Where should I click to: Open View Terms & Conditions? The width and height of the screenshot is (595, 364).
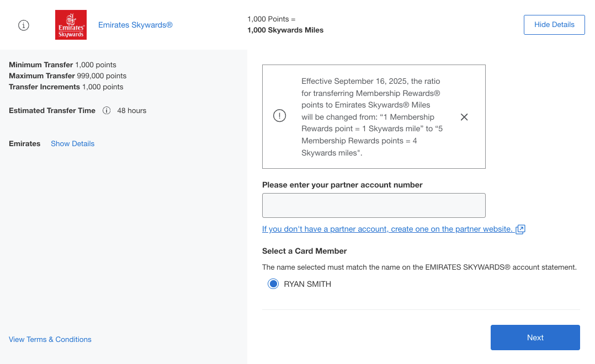50,339
